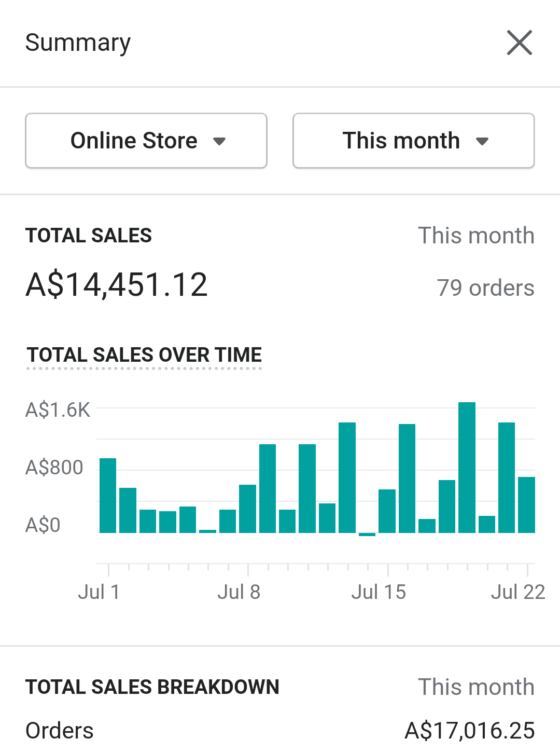The height and width of the screenshot is (752, 560).
Task: Click This month label beside Total Sales
Action: [x=476, y=235]
